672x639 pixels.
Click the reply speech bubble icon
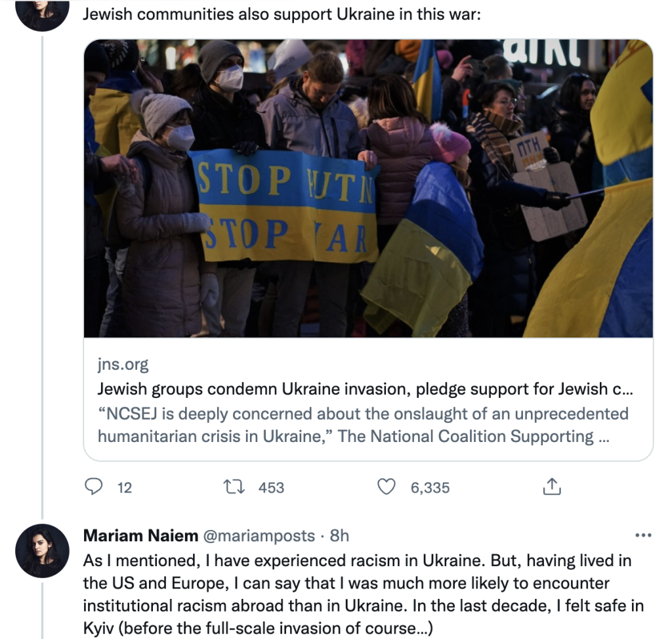93,487
